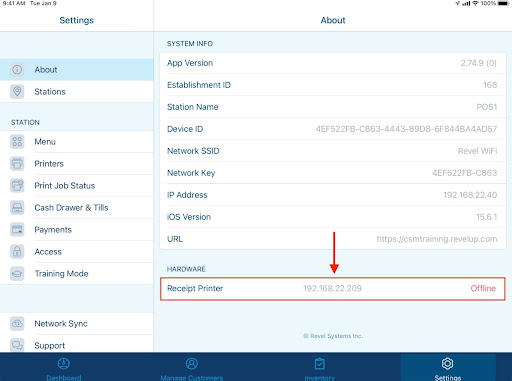This screenshot has height=381, width=512.
Task: Click the Print Job Status icon
Action: coord(17,186)
